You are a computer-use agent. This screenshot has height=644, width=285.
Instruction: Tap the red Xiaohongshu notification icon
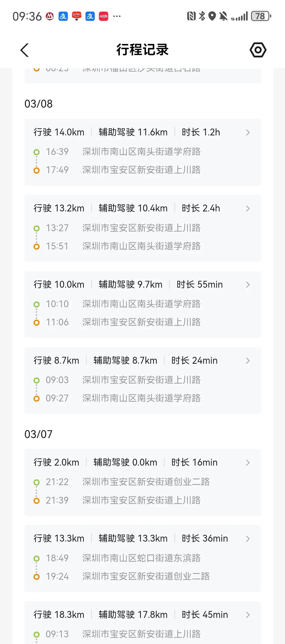[x=103, y=16]
